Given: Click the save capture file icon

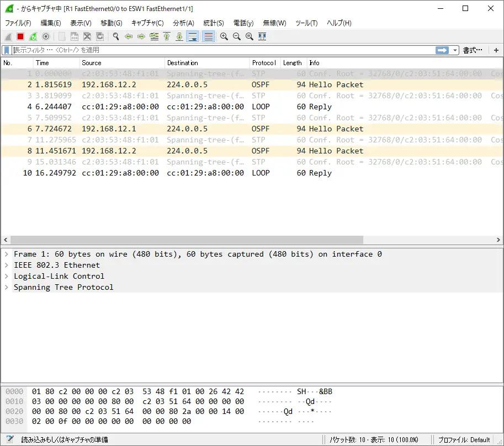Looking at the screenshot, I should click(x=75, y=36).
